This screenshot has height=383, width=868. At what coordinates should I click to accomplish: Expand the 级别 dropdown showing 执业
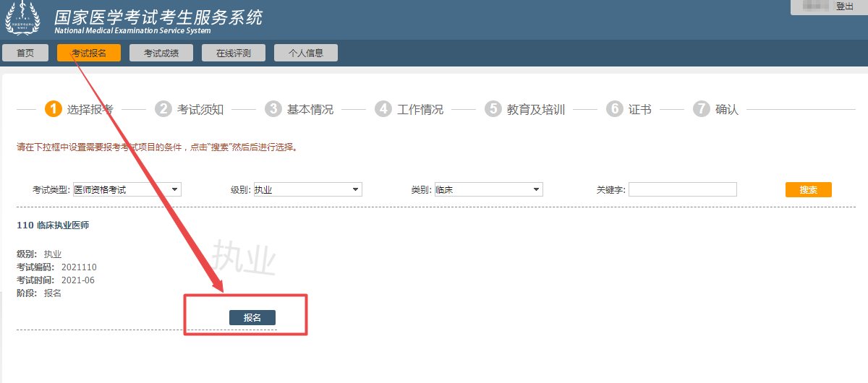click(307, 190)
